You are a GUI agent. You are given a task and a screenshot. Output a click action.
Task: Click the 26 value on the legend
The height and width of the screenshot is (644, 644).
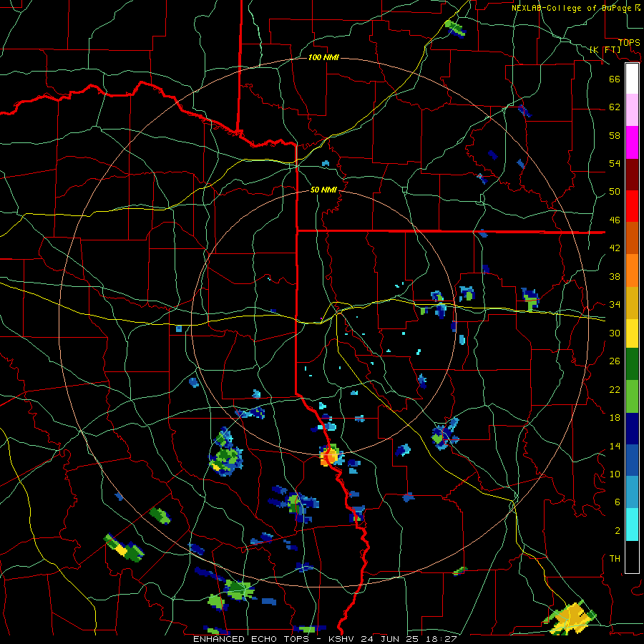(x=615, y=361)
